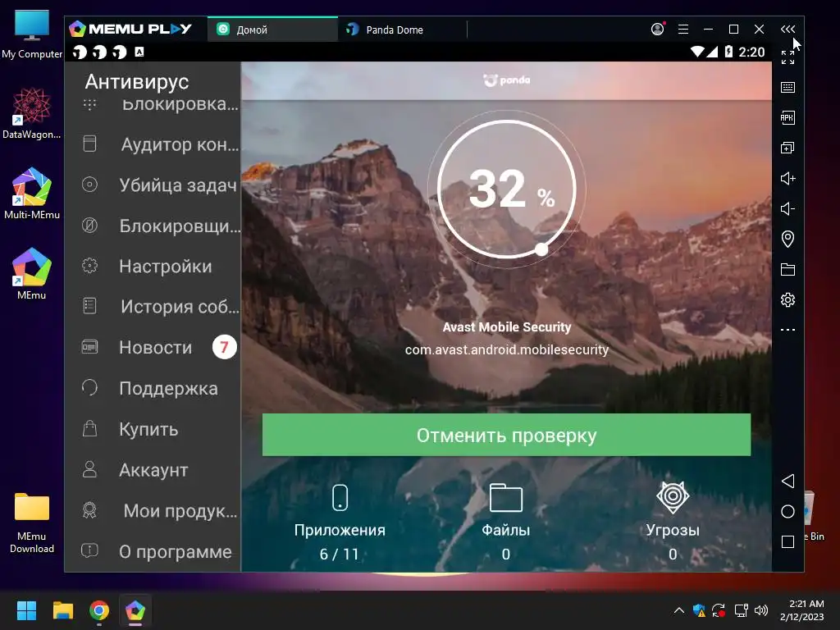This screenshot has width=840, height=630.
Task: Open the MEmu keyboard mapping icon
Action: coord(787,87)
